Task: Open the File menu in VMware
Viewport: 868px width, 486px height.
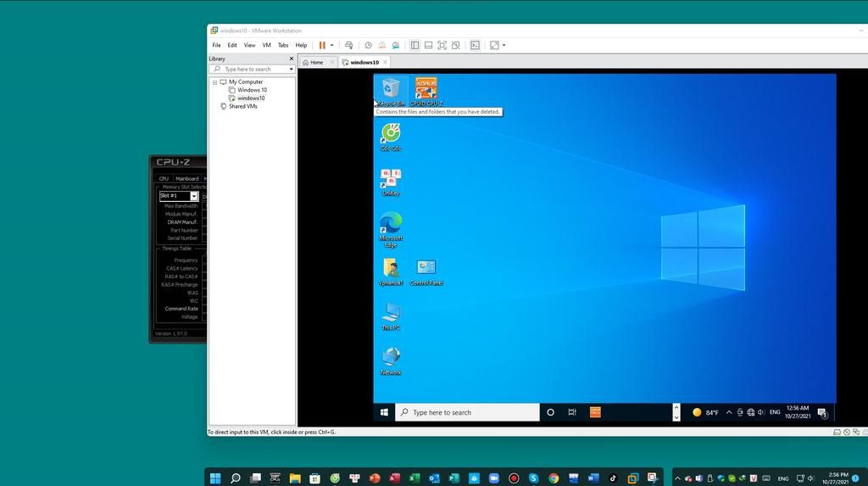Action: [x=216, y=46]
